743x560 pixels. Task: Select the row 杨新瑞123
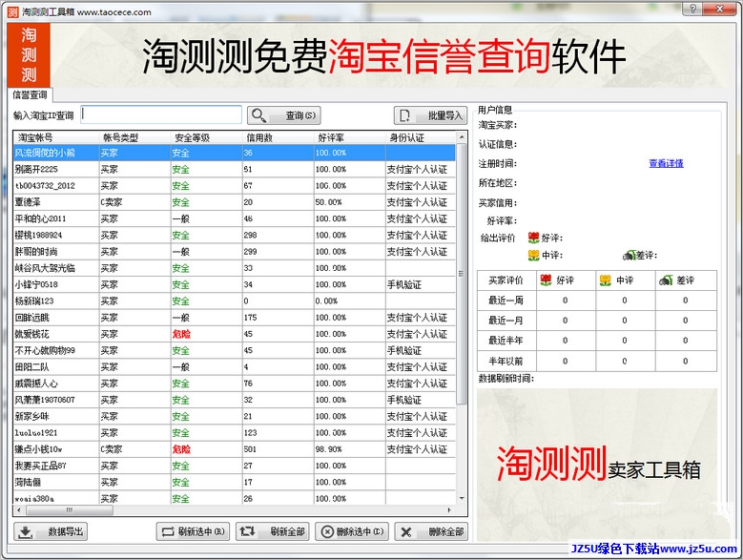[235, 301]
